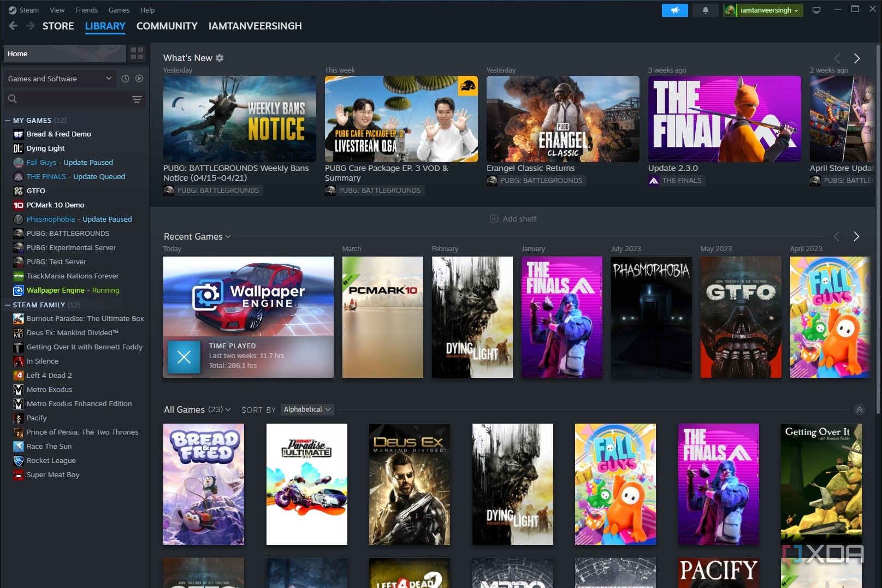The image size is (882, 588).
Task: Open What's New settings gear
Action: 220,58
